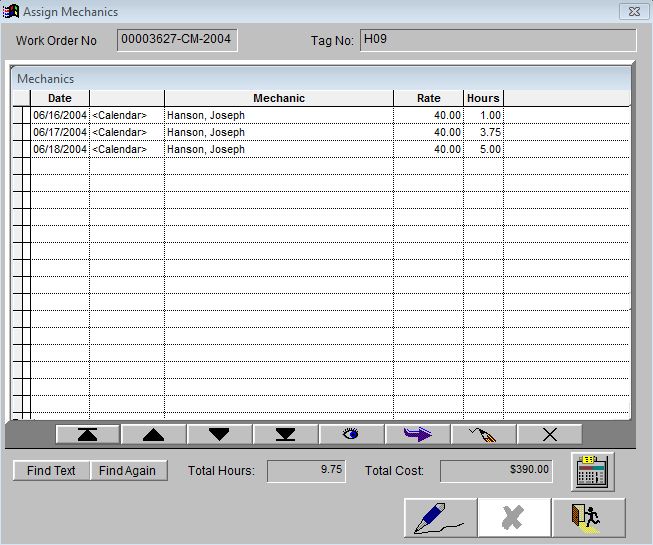Click the gray X cancel button
Viewport: 653px width, 545px height.
click(514, 518)
